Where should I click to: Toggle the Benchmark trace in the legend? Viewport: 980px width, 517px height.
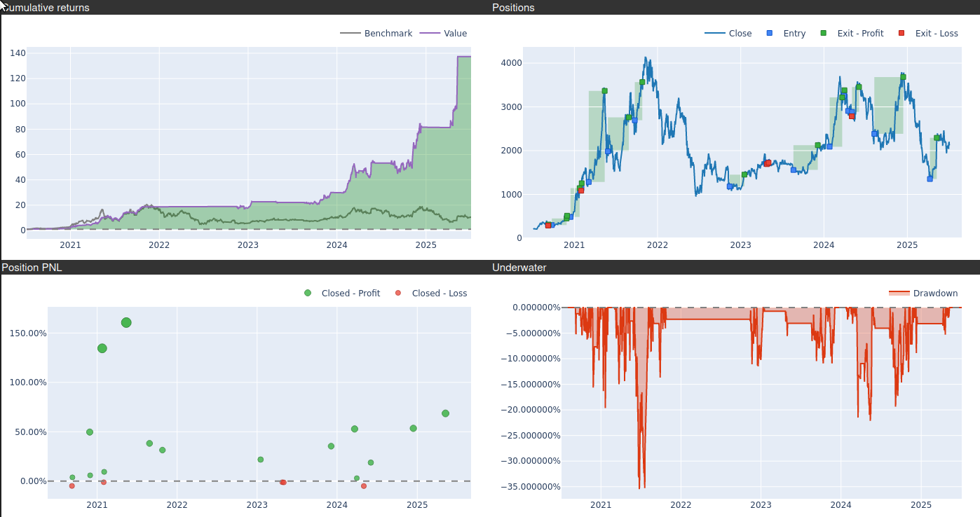pyautogui.click(x=388, y=34)
